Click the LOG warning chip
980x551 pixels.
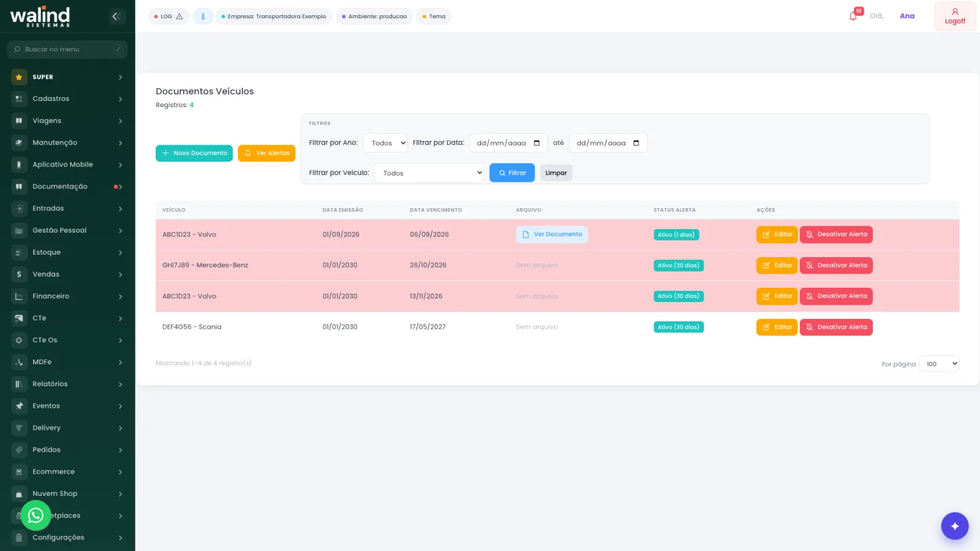[x=168, y=17]
